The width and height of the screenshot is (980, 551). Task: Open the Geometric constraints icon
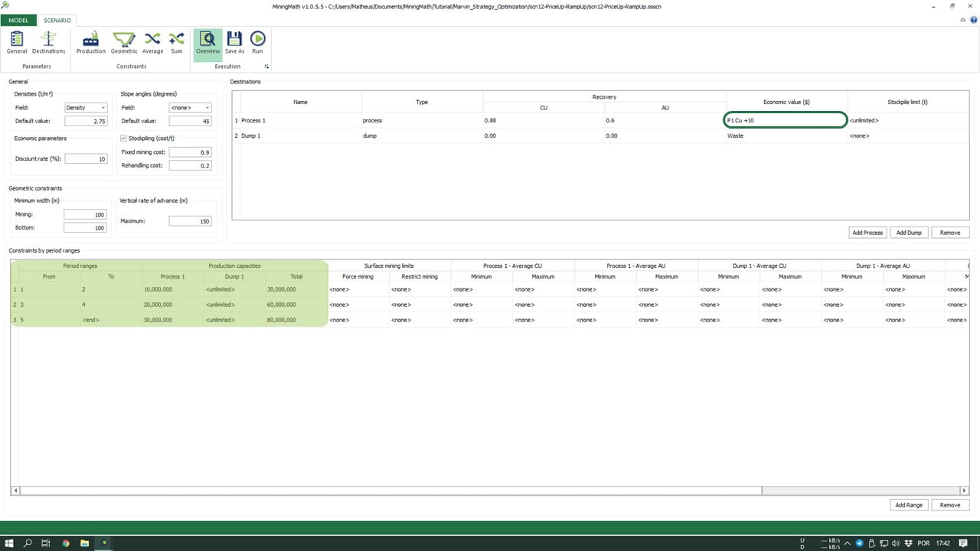[x=124, y=43]
